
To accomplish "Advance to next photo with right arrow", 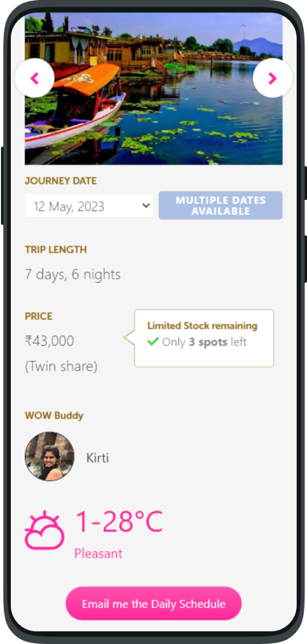I will (272, 78).
